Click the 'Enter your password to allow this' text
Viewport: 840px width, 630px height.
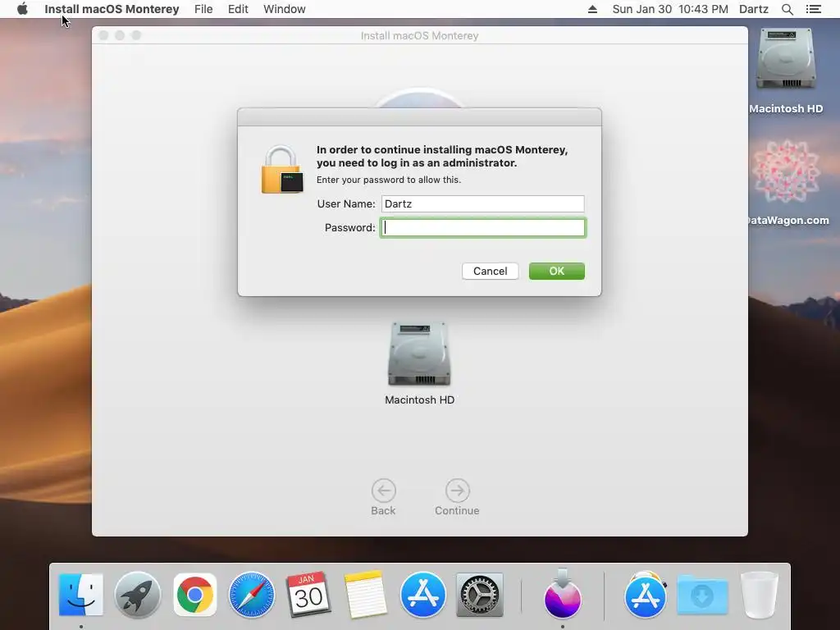(x=388, y=180)
